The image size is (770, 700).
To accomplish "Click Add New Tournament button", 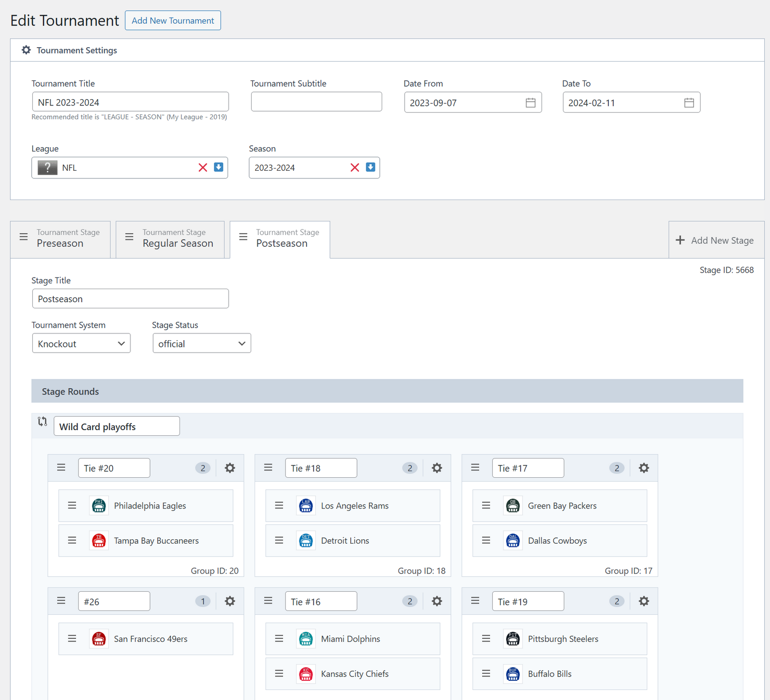I will click(173, 21).
